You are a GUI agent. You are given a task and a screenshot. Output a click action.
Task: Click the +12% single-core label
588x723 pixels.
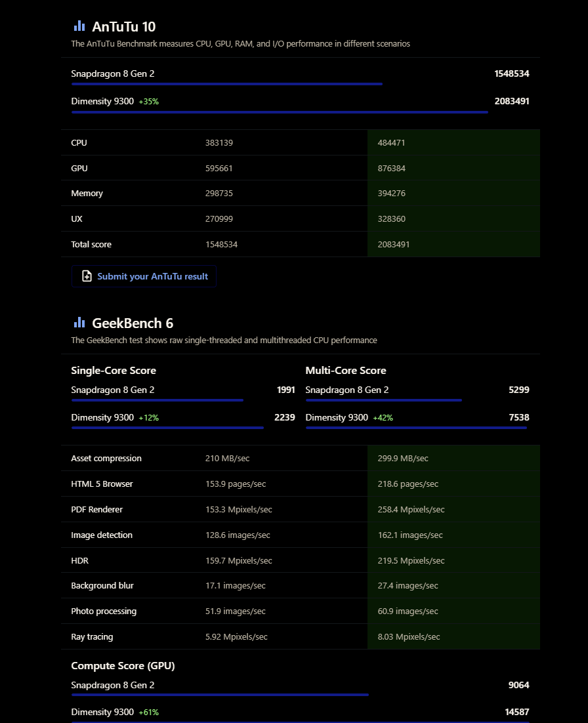pyautogui.click(x=148, y=418)
